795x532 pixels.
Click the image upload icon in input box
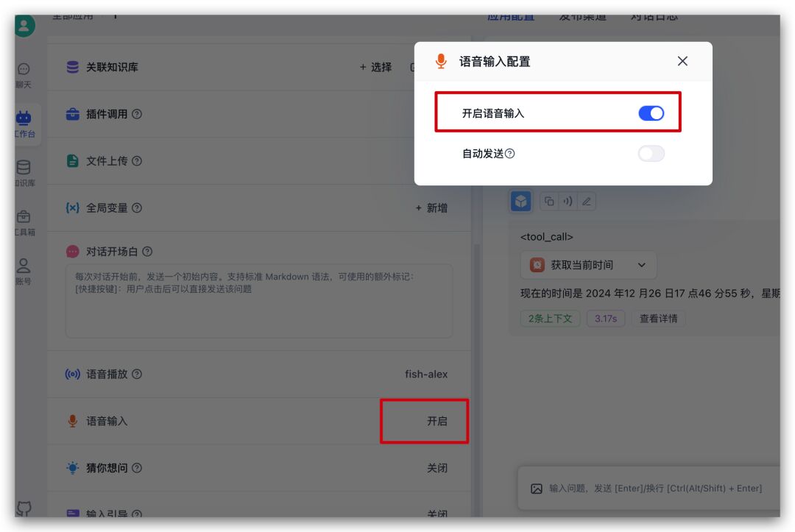537,489
